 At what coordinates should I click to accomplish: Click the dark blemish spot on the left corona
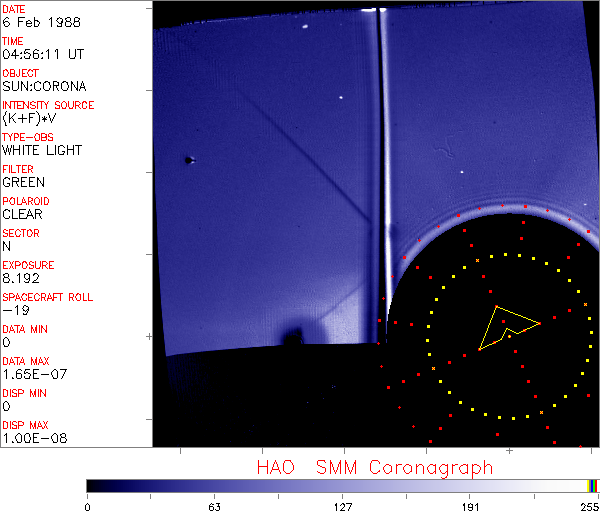pyautogui.click(x=188, y=159)
